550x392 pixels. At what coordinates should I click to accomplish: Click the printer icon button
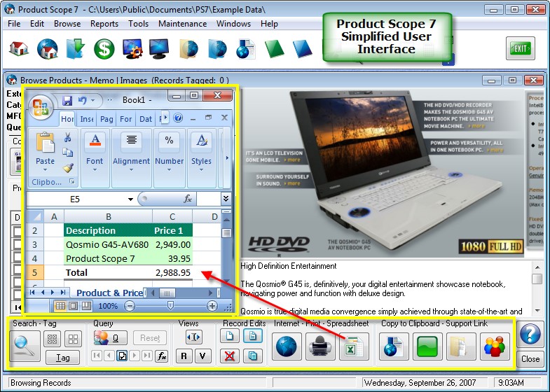click(319, 346)
